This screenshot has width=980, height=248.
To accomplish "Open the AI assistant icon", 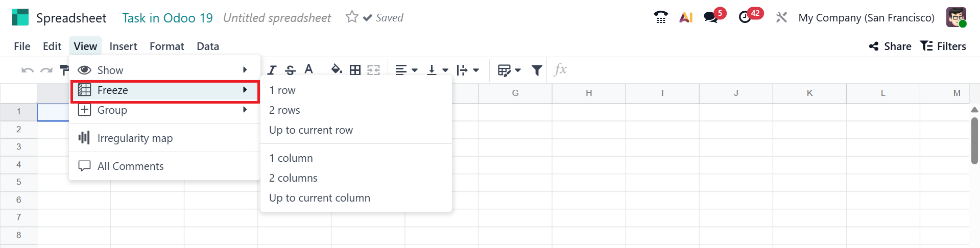I will 686,17.
